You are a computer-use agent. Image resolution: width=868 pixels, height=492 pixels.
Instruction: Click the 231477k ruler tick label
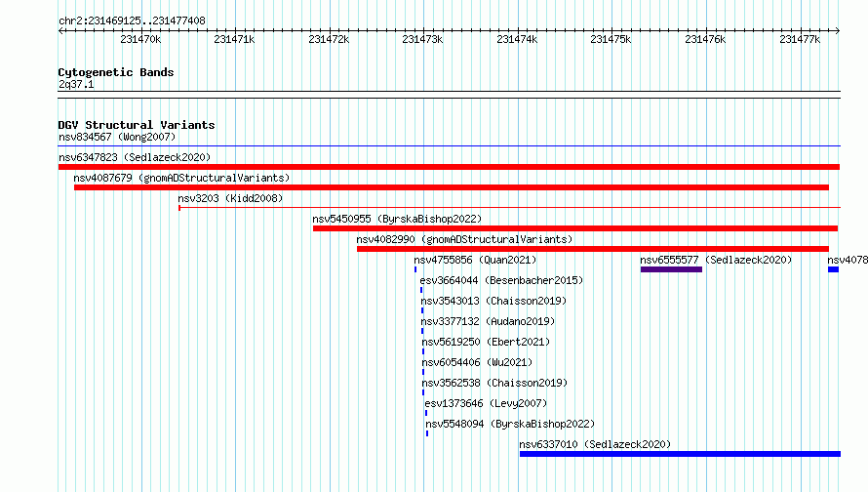(x=800, y=39)
